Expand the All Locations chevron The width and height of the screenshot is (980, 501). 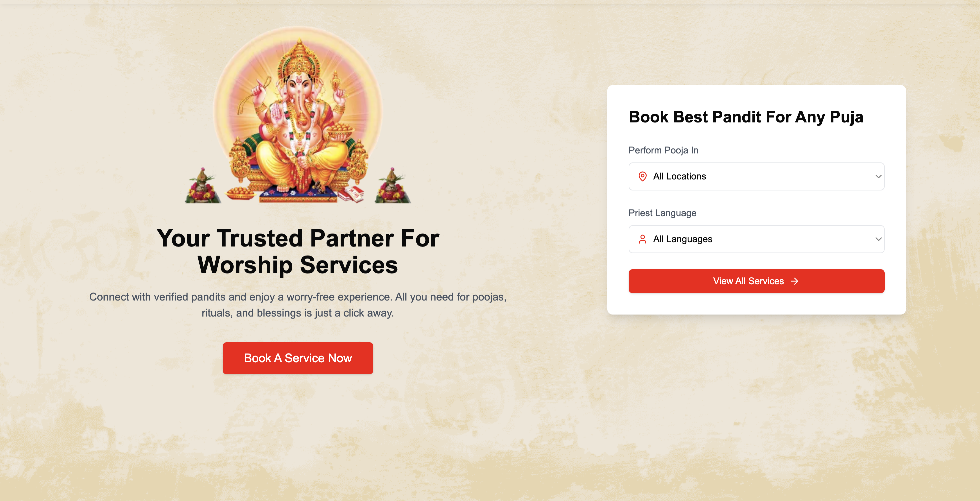point(878,176)
